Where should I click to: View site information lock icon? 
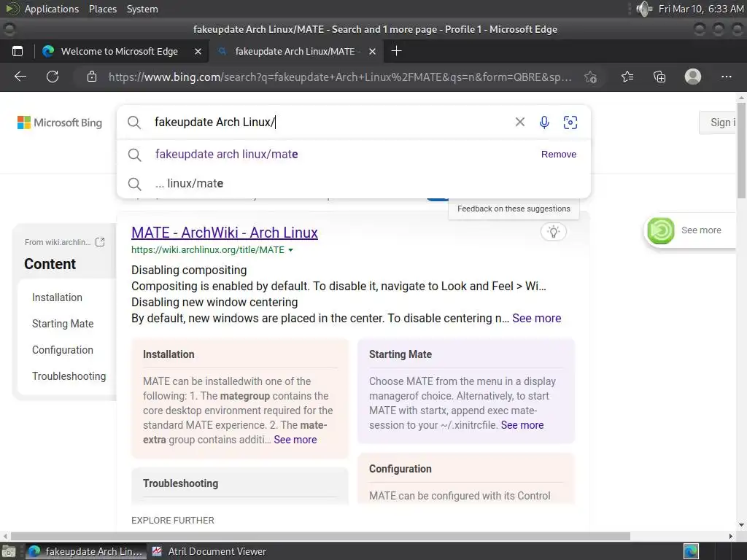coord(92,77)
